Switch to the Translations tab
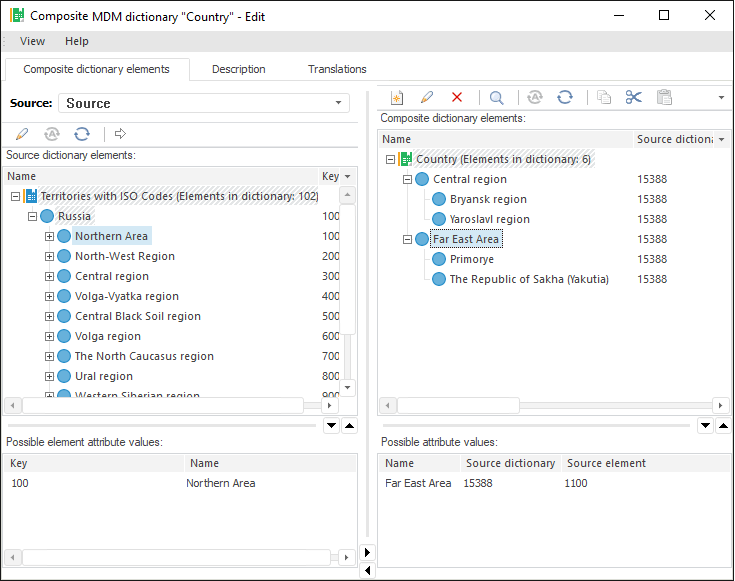 click(337, 69)
